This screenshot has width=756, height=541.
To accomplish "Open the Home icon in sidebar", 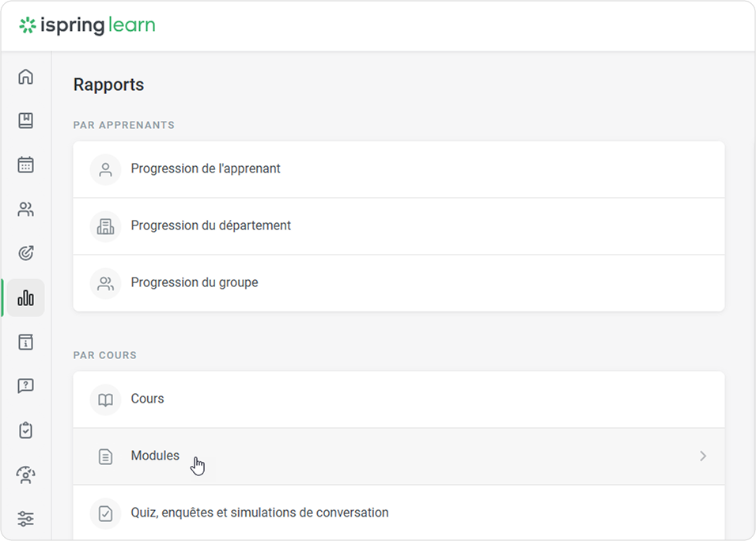I will click(26, 77).
